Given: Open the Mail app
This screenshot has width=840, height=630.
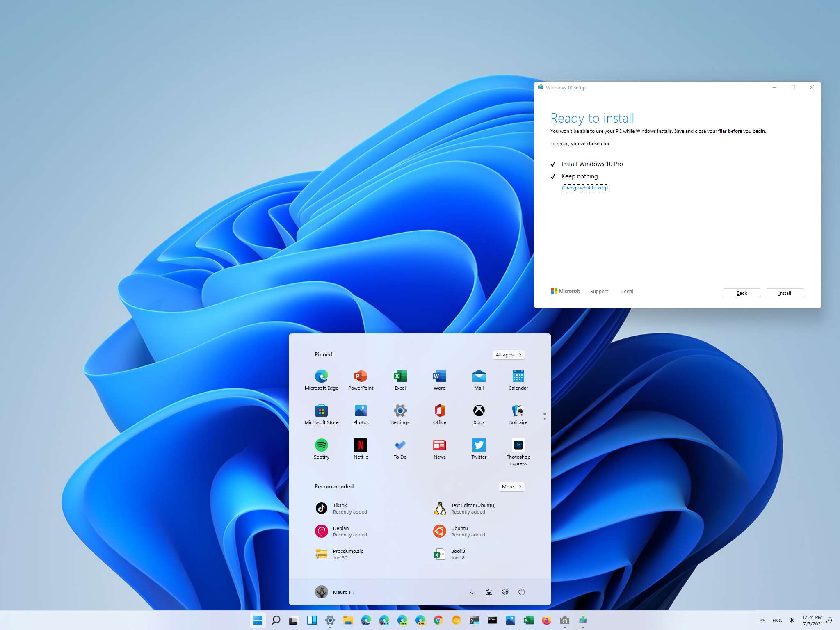Looking at the screenshot, I should click(x=479, y=380).
